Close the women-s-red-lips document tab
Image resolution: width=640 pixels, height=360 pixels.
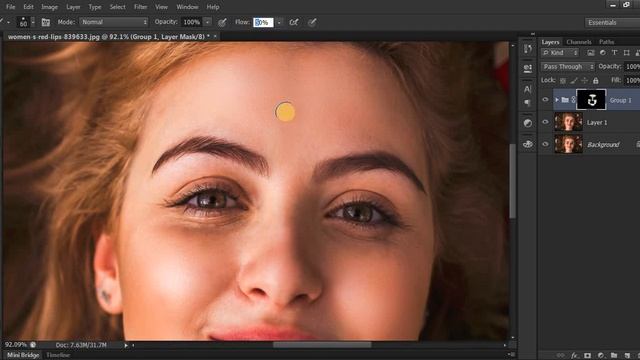coord(215,36)
